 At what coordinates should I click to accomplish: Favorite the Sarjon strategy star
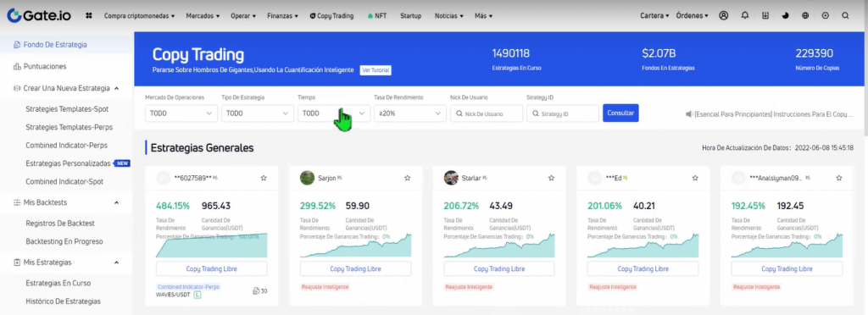(x=408, y=178)
